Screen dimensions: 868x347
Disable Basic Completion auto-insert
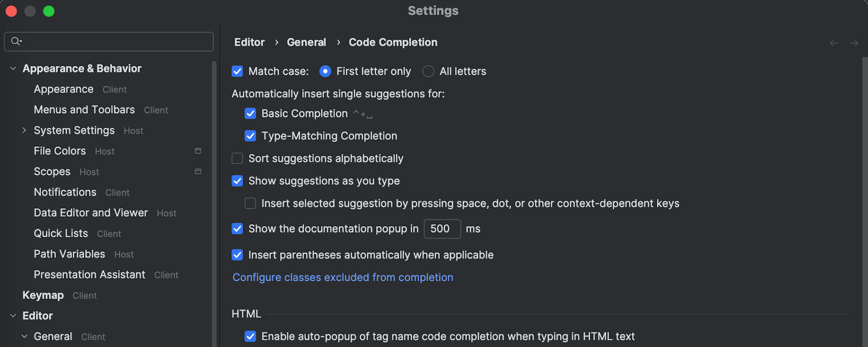250,113
